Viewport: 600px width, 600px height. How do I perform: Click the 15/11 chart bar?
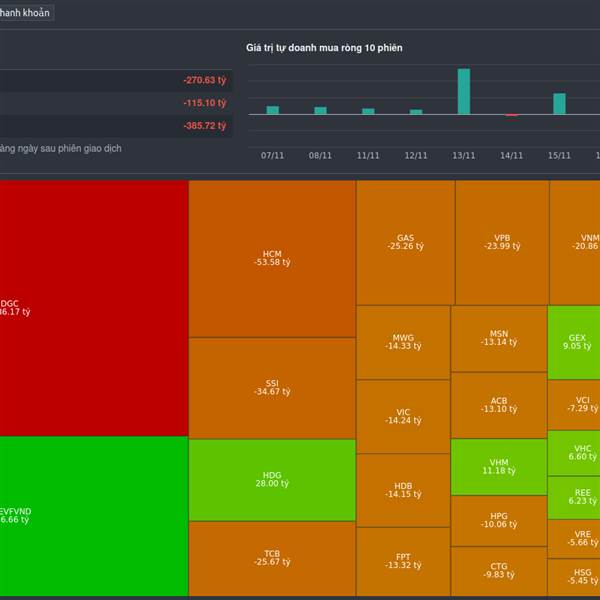(559, 104)
